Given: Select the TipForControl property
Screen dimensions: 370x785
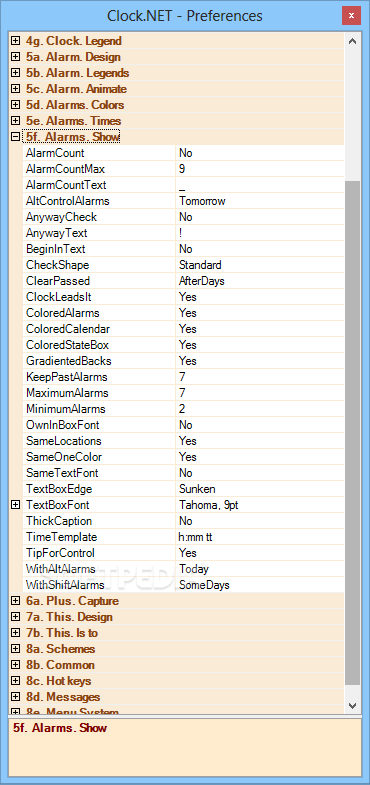Looking at the screenshot, I should pyautogui.click(x=60, y=553).
